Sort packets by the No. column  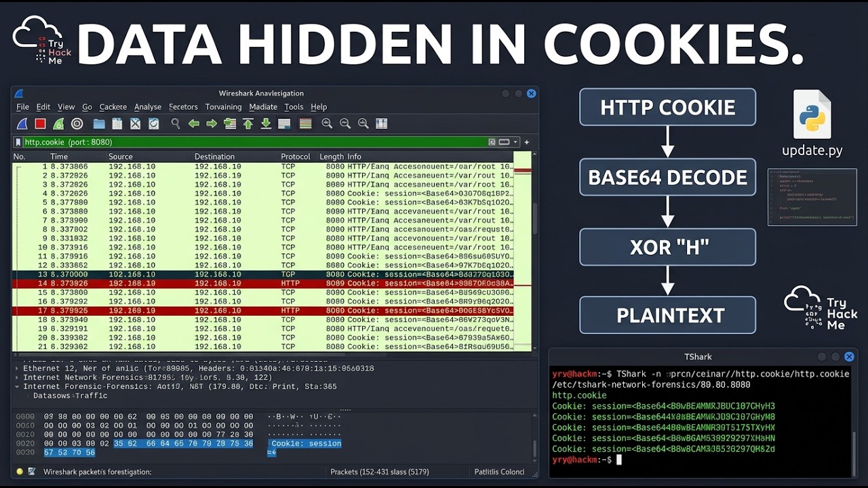(x=19, y=157)
